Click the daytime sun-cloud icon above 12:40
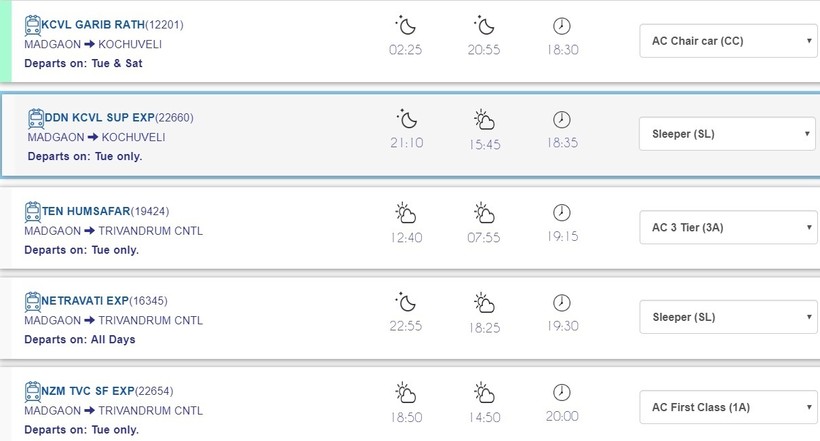 (404, 213)
